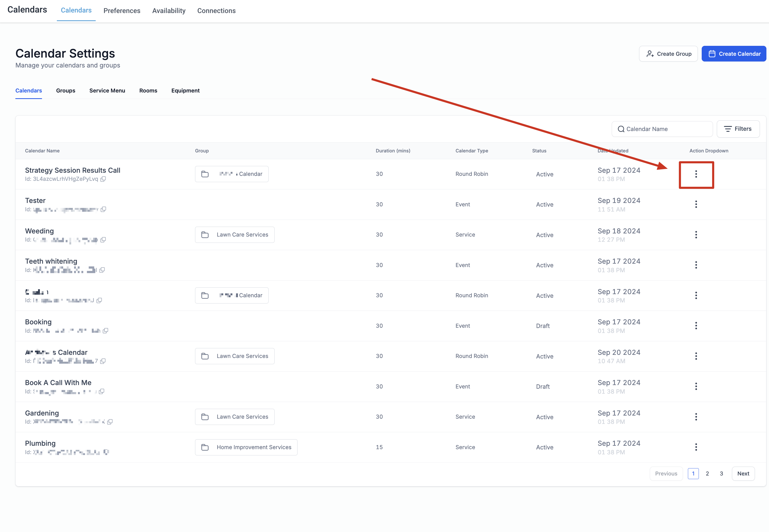Copy the Tester calendar ID
This screenshot has height=532, width=769.
click(103, 209)
